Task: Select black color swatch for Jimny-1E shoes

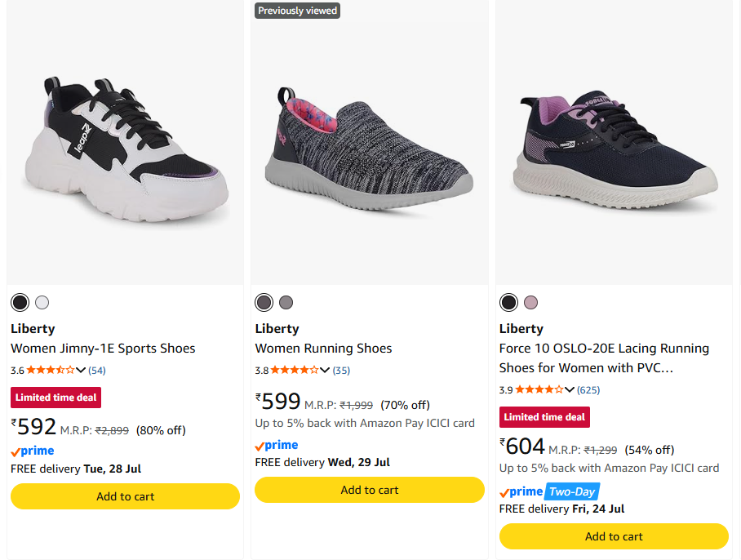Action: coord(20,302)
